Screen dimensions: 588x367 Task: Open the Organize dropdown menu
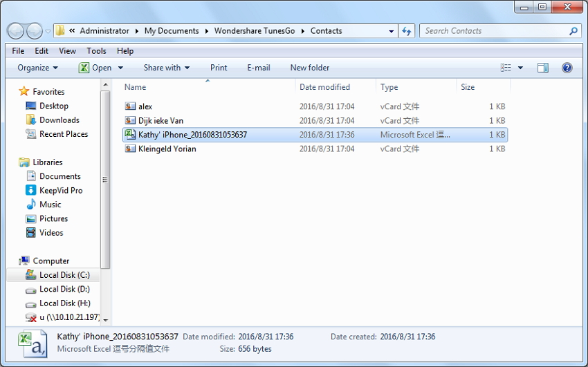[x=37, y=68]
